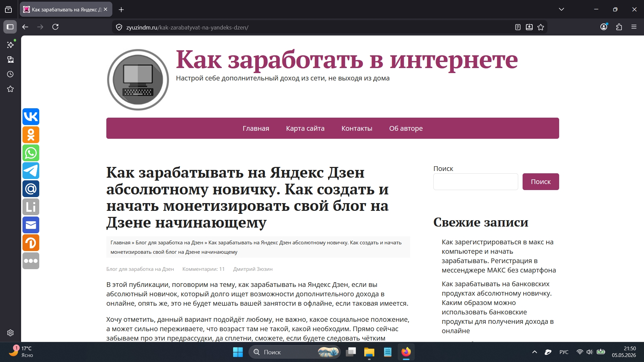The width and height of the screenshot is (644, 362).
Task: Open sidebar customization settings gear
Action: (x=10, y=333)
